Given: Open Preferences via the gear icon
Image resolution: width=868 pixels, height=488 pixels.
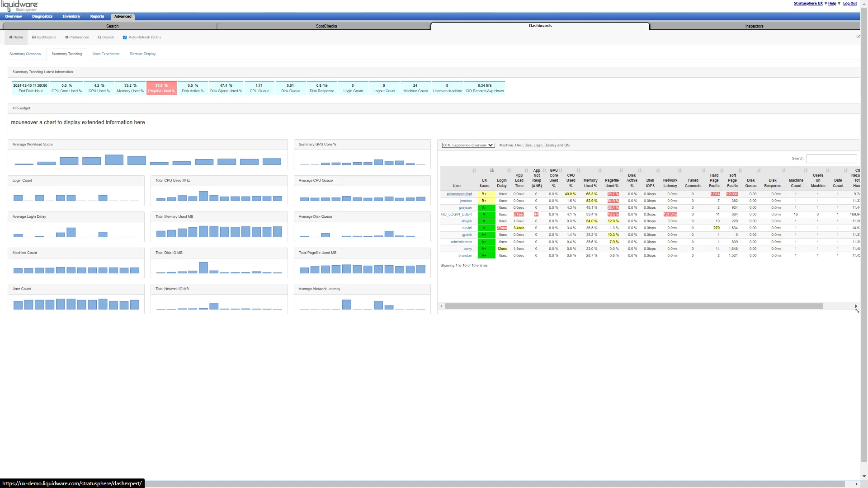Looking at the screenshot, I should [77, 37].
